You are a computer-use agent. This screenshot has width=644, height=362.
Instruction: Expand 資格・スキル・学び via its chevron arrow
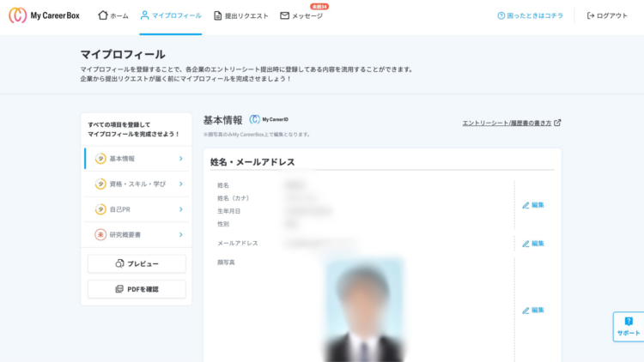(180, 184)
